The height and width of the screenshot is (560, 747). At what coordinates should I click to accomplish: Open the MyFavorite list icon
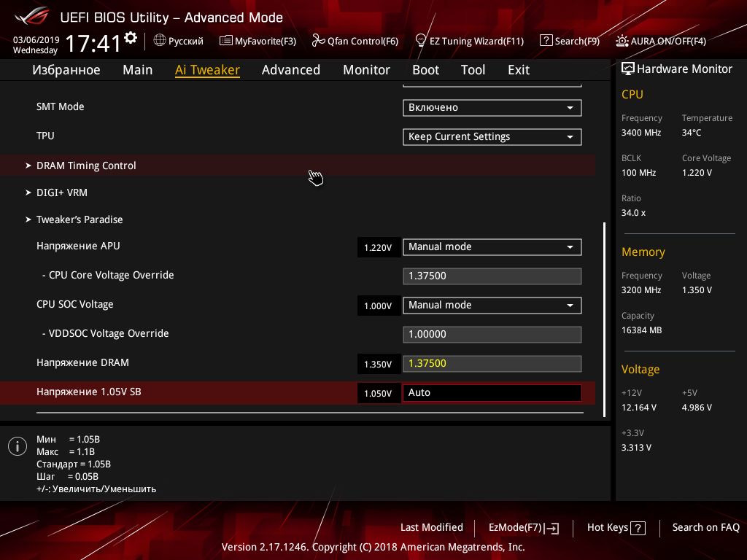(x=226, y=41)
